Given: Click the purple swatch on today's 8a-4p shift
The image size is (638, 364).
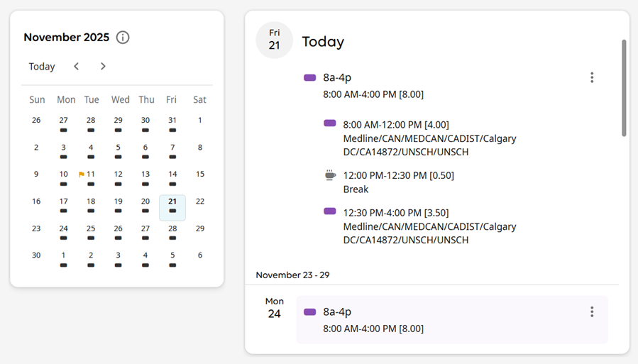Looking at the screenshot, I should tap(310, 78).
